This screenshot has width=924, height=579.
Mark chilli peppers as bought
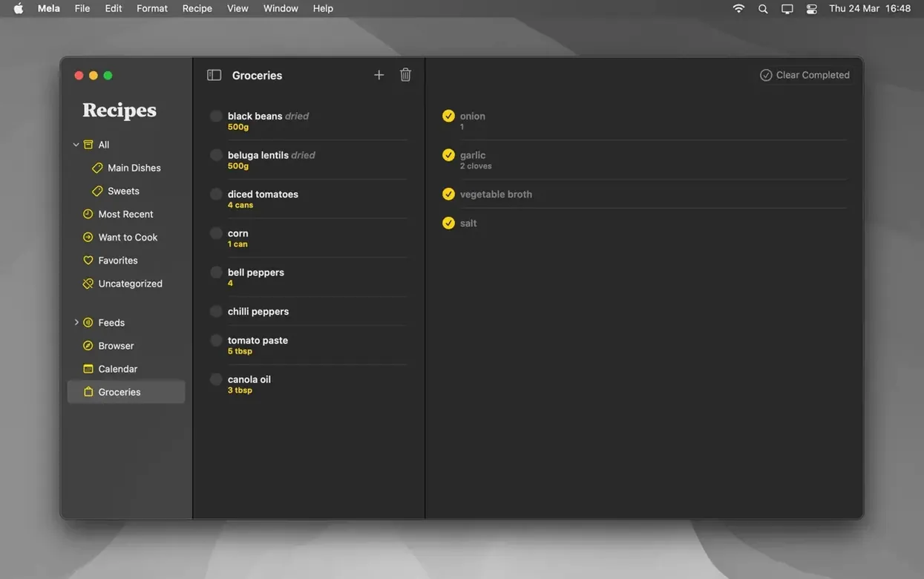click(216, 312)
